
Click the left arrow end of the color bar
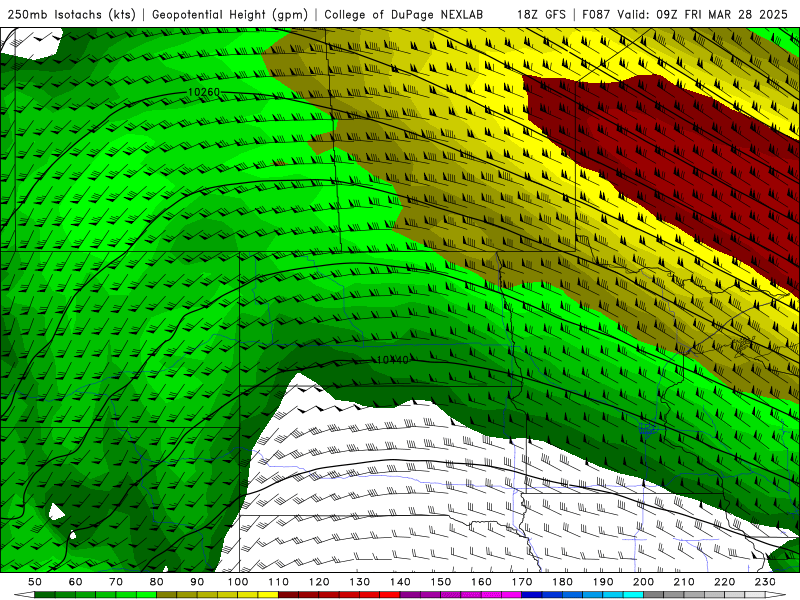24,595
